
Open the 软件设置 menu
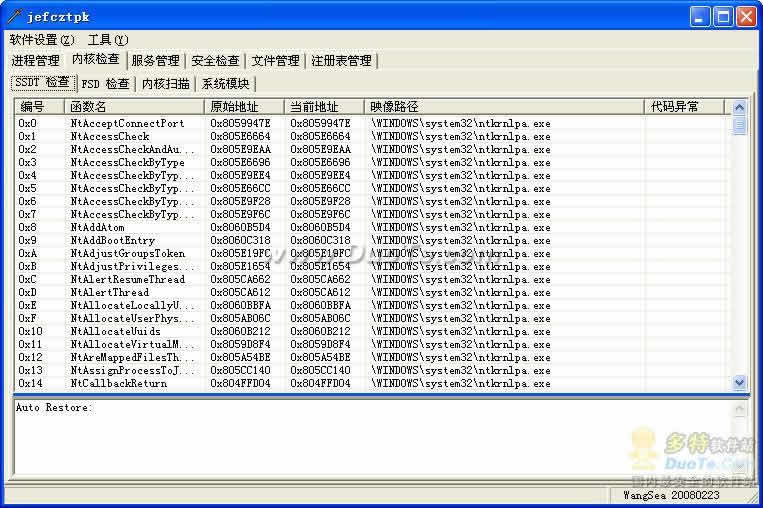[42, 40]
